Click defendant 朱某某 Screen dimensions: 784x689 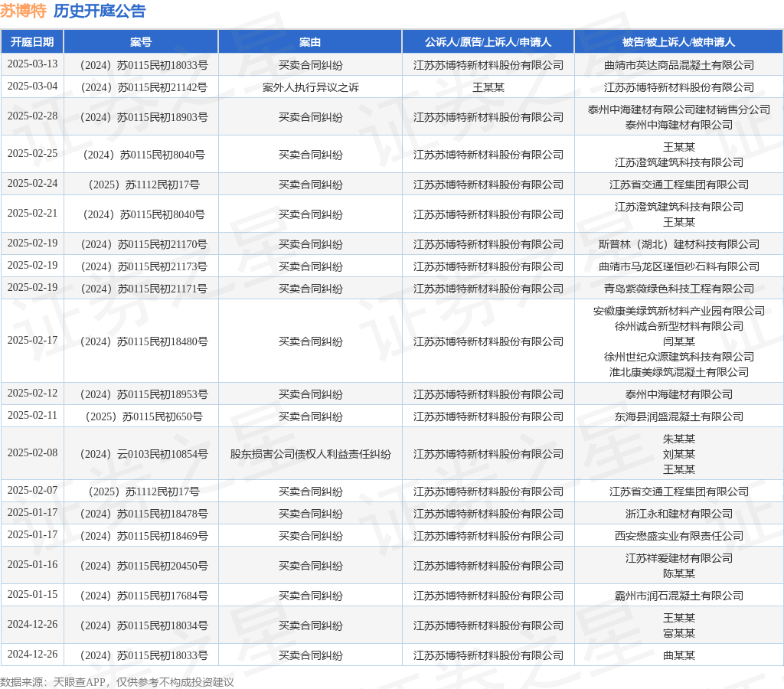pos(679,439)
